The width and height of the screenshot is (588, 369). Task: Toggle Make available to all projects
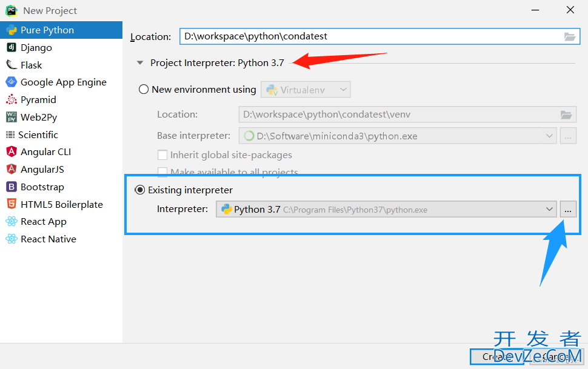pyautogui.click(x=162, y=171)
